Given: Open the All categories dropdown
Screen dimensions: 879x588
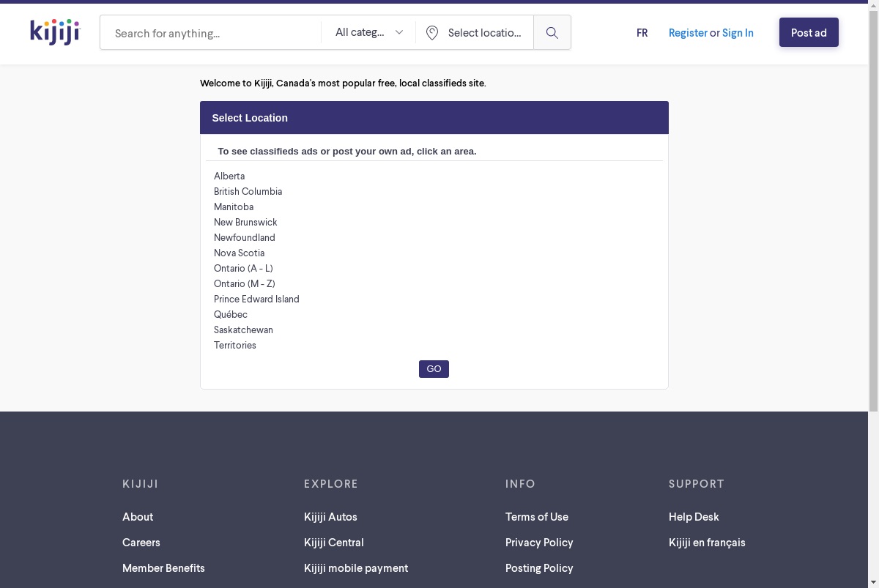Looking at the screenshot, I should 368,32.
